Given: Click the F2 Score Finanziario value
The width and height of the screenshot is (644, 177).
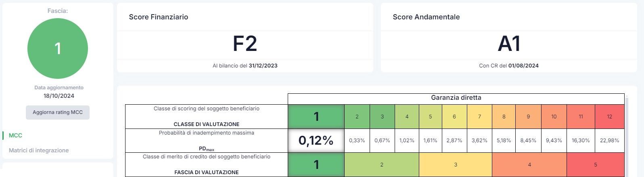Looking at the screenshot, I should pos(245,44).
